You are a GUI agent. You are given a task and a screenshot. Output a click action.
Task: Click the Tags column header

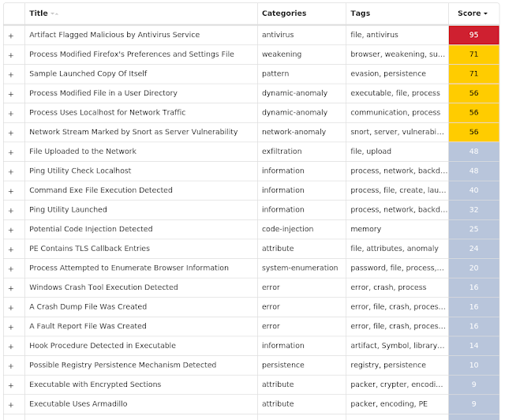click(360, 13)
